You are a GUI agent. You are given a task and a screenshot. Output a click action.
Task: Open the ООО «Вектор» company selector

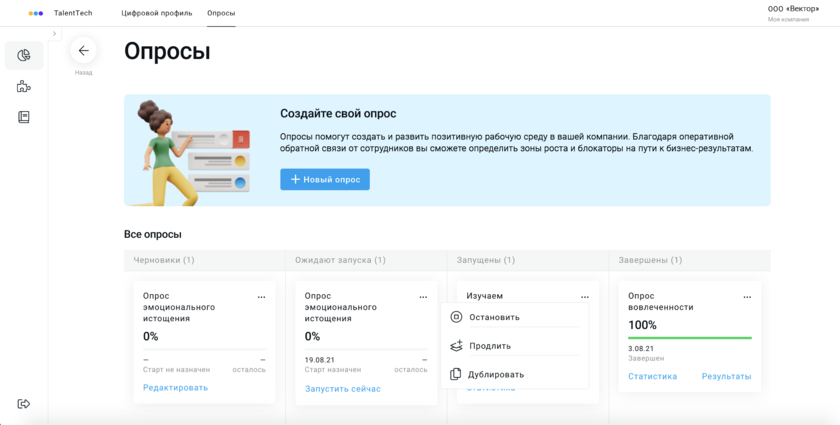[x=792, y=10]
